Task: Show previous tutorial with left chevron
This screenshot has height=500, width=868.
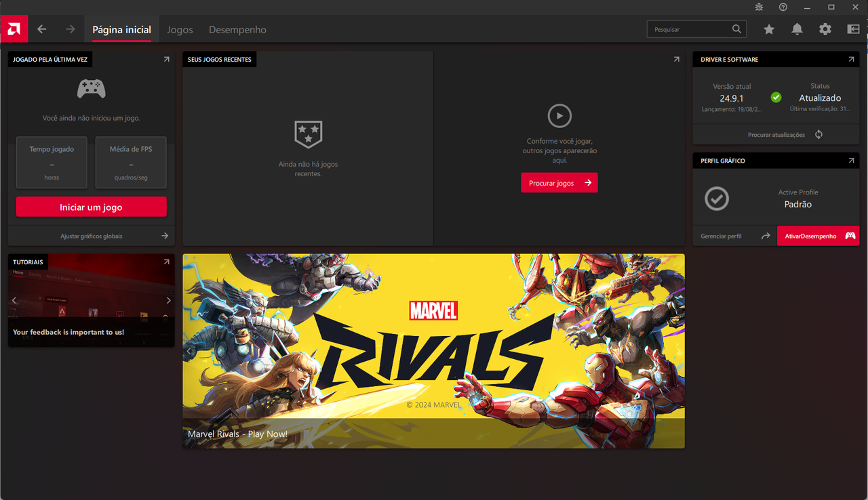Action: coord(14,300)
